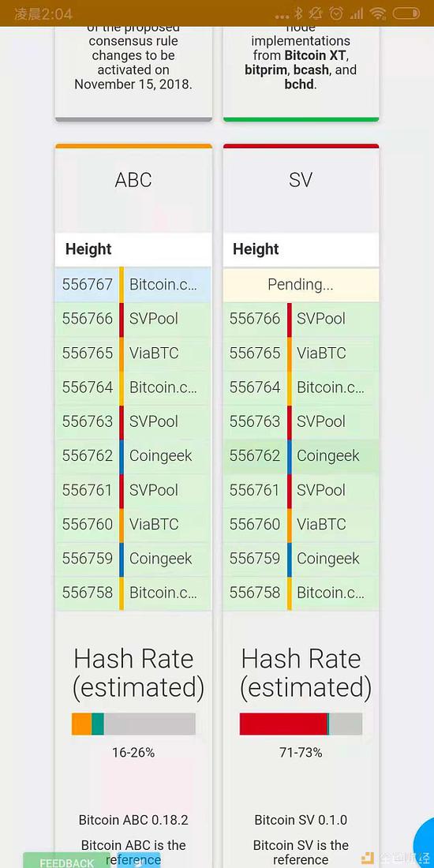Screen dimensions: 434x868
Task: Tap the cellular signal bars icon
Action: pos(357,13)
